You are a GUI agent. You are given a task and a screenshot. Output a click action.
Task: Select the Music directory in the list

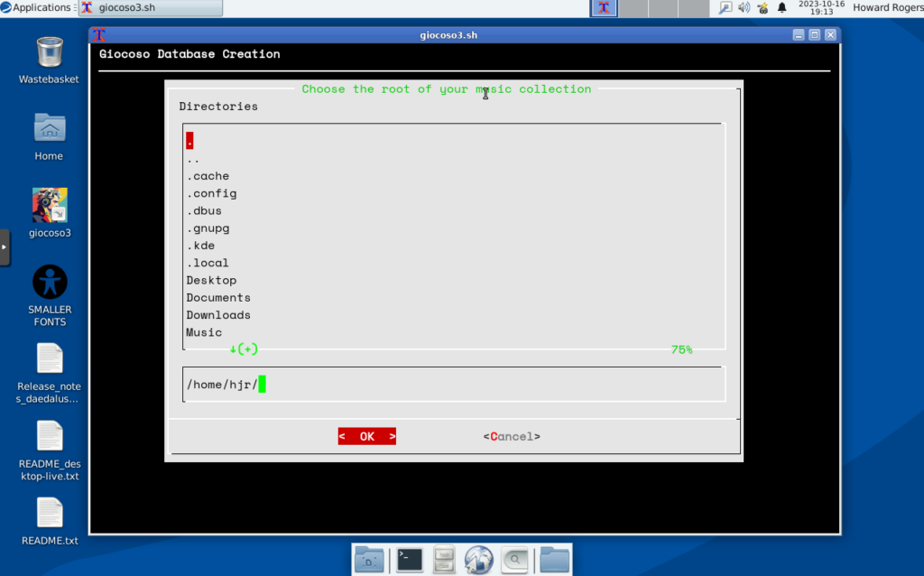click(205, 332)
